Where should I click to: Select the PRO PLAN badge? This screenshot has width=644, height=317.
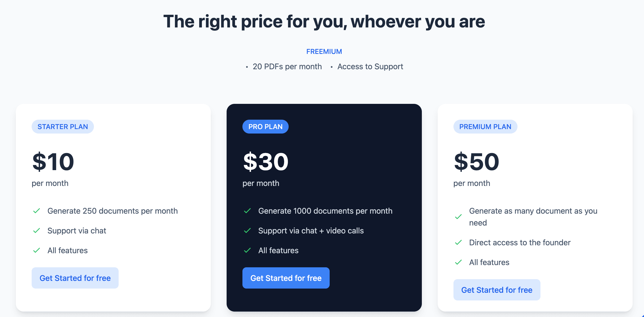pos(265,127)
